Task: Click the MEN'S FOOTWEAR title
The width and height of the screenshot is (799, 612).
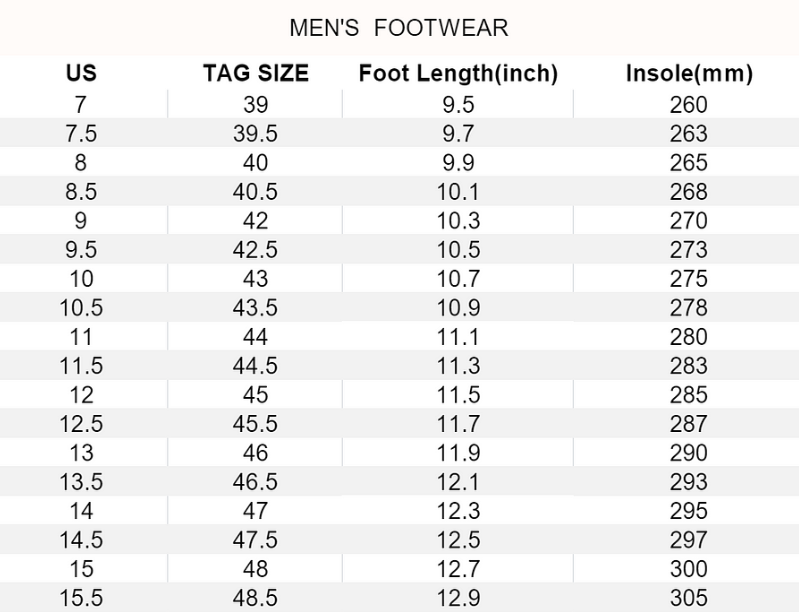Action: (398, 28)
